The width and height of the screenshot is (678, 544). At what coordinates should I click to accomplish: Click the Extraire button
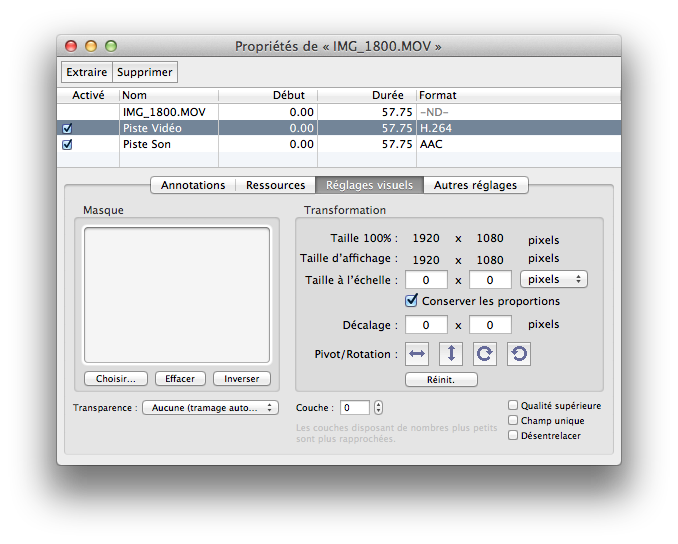86,72
